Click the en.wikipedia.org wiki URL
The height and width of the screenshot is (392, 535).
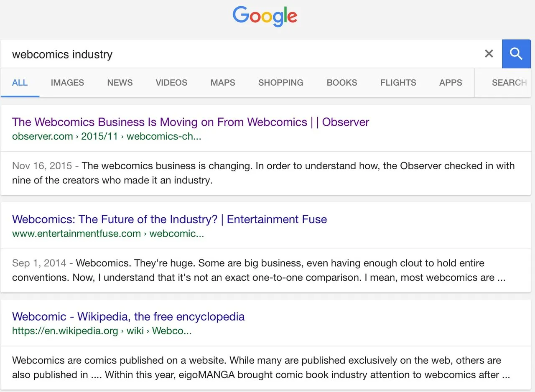[x=102, y=331]
